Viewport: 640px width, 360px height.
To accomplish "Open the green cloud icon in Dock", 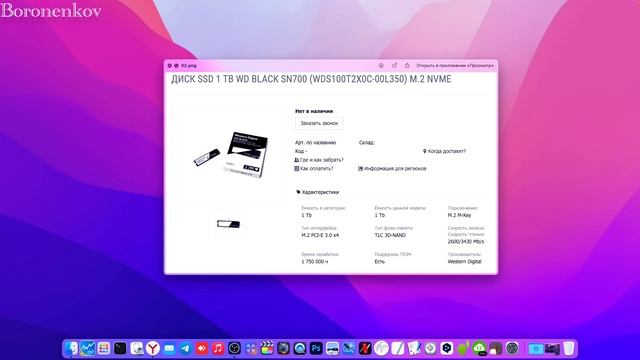I will (x=479, y=348).
